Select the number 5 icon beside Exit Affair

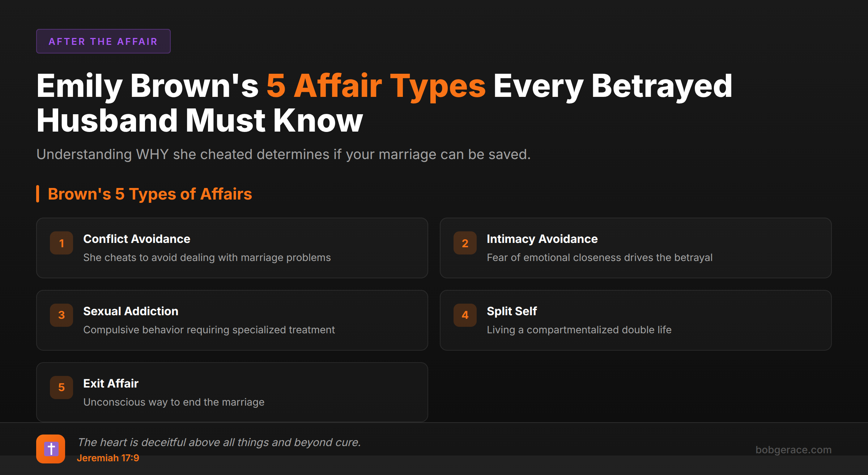click(x=61, y=387)
